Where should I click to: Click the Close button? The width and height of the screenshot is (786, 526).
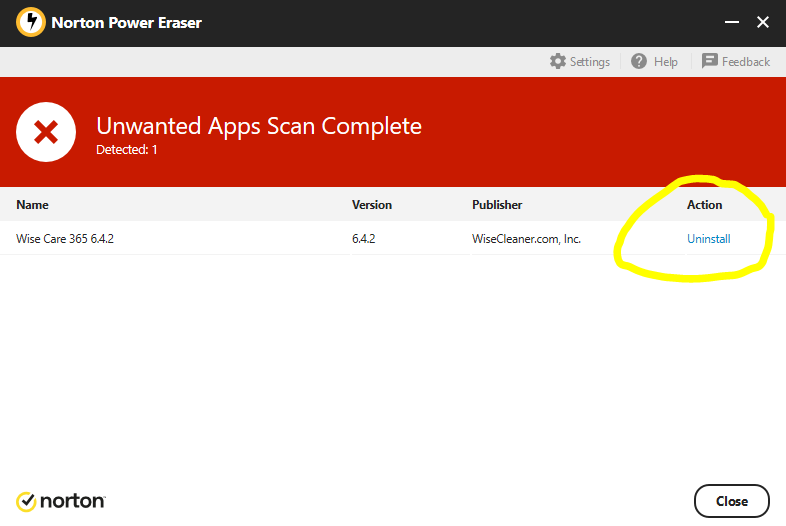[731, 501]
